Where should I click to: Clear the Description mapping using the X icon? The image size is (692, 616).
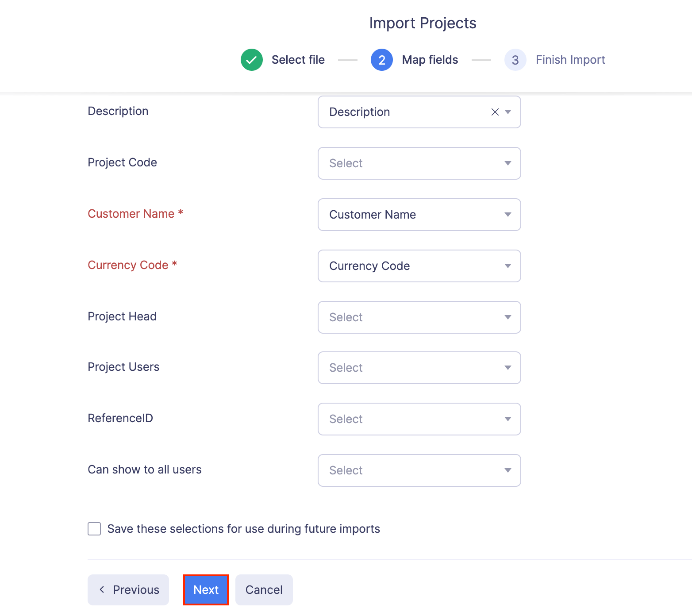[494, 112]
